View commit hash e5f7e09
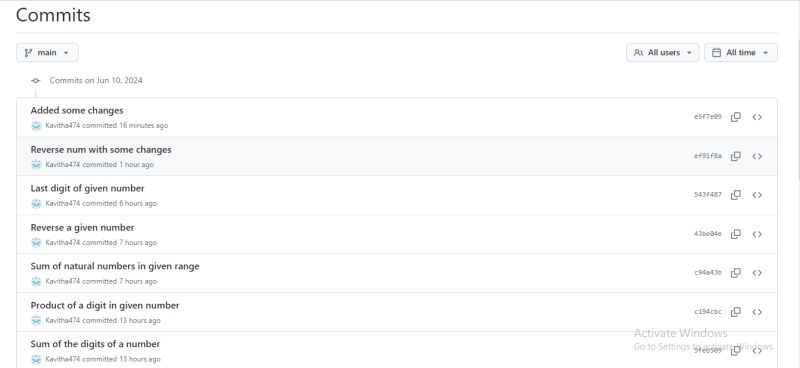 tap(708, 117)
